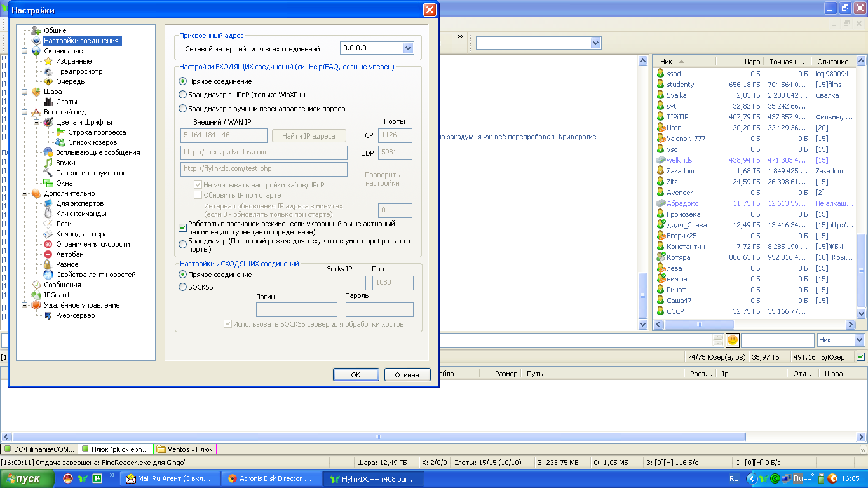Click the Web-сервер icon in tree

(48, 315)
